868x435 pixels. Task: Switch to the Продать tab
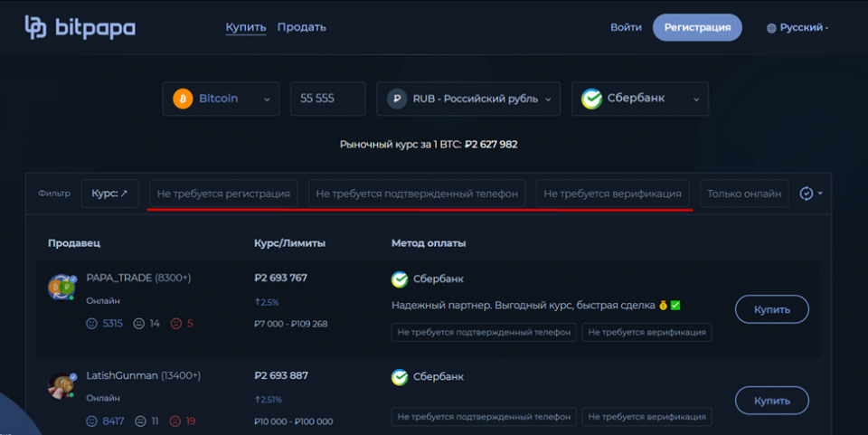[x=301, y=27]
